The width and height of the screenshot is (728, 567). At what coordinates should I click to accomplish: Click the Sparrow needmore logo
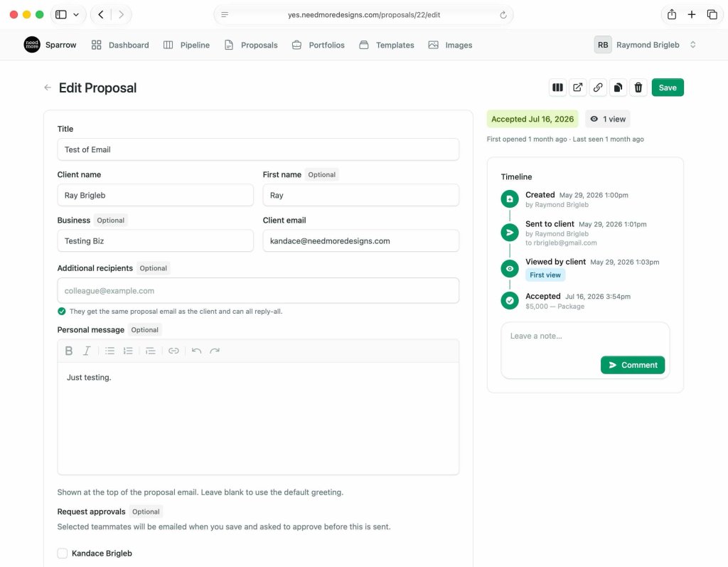[32, 45]
